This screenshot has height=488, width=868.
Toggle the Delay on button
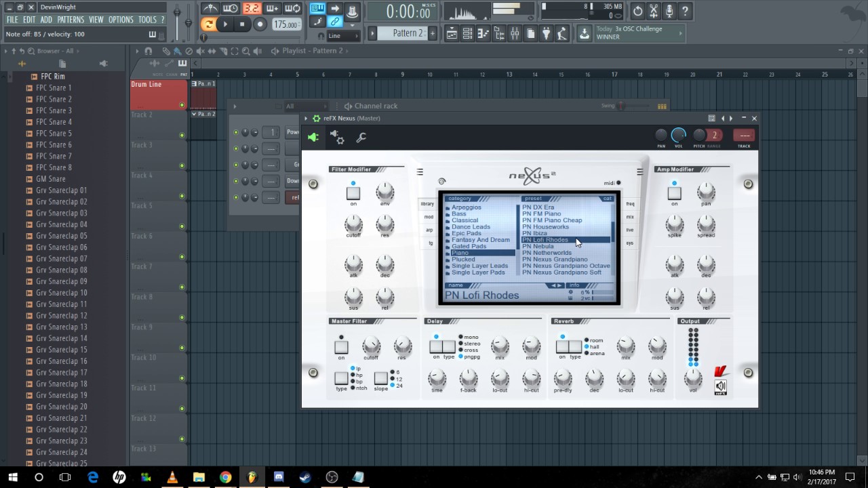(436, 347)
